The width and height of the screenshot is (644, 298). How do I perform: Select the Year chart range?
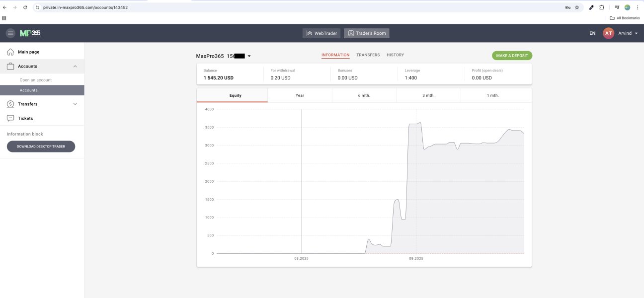(x=300, y=95)
